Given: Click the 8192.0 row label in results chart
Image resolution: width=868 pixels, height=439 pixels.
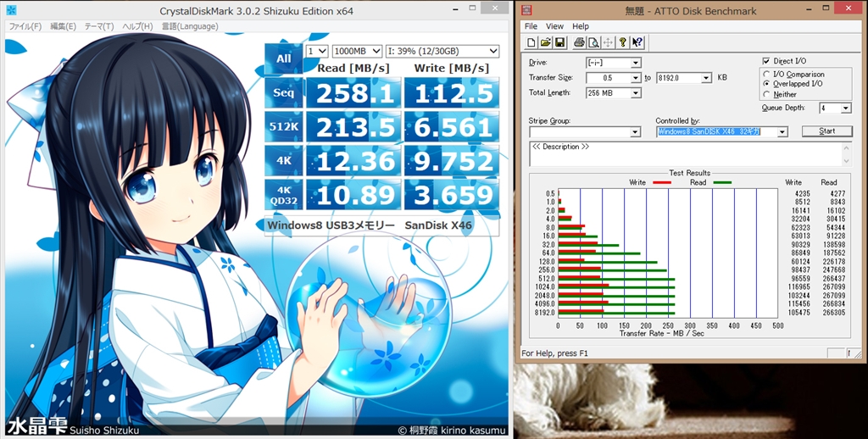Looking at the screenshot, I should point(545,312).
